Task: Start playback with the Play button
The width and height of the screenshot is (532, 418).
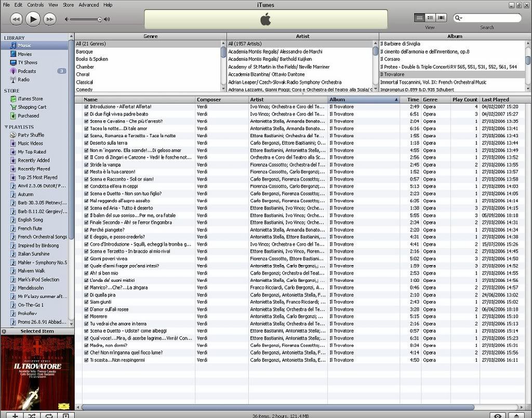Action: click(x=33, y=19)
